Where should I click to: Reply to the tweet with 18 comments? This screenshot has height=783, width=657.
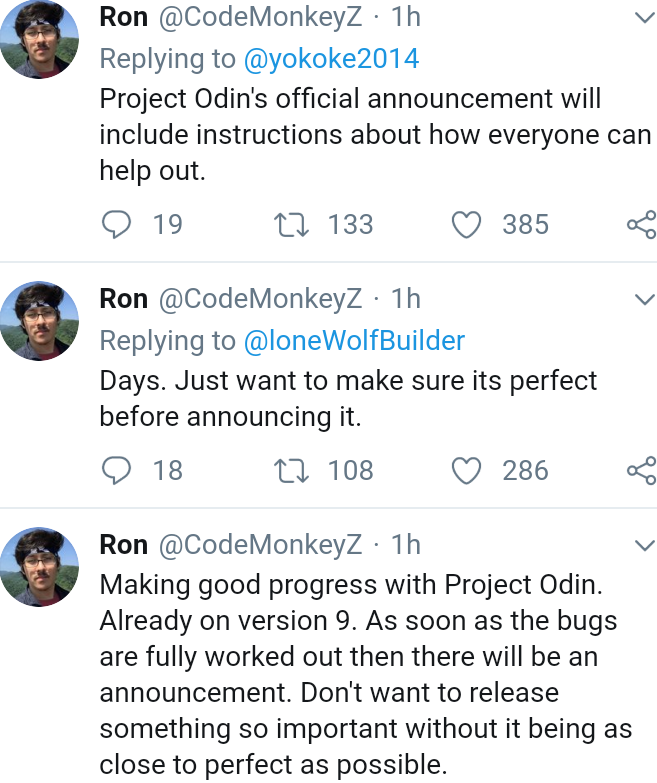pos(116,470)
